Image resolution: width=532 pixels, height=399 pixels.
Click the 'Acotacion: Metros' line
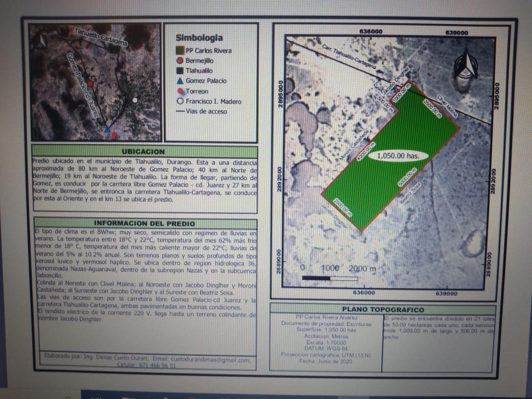[326, 336]
